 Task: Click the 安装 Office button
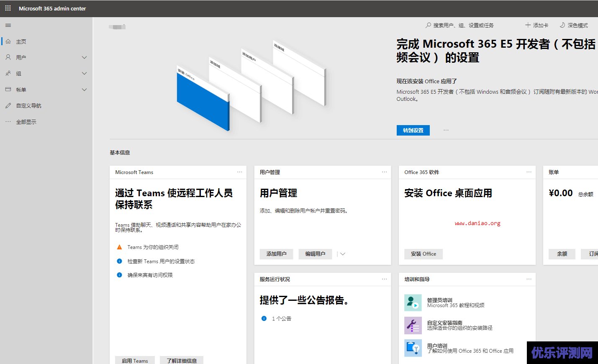(x=423, y=254)
